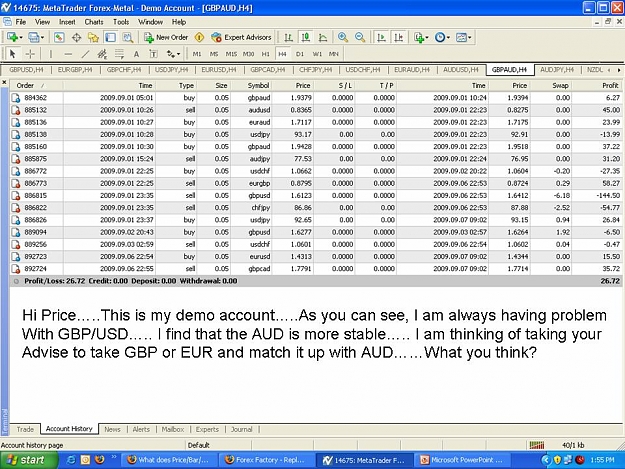Select the crosshair tool
Image resolution: width=625 pixels, height=469 pixels.
pos(30,54)
